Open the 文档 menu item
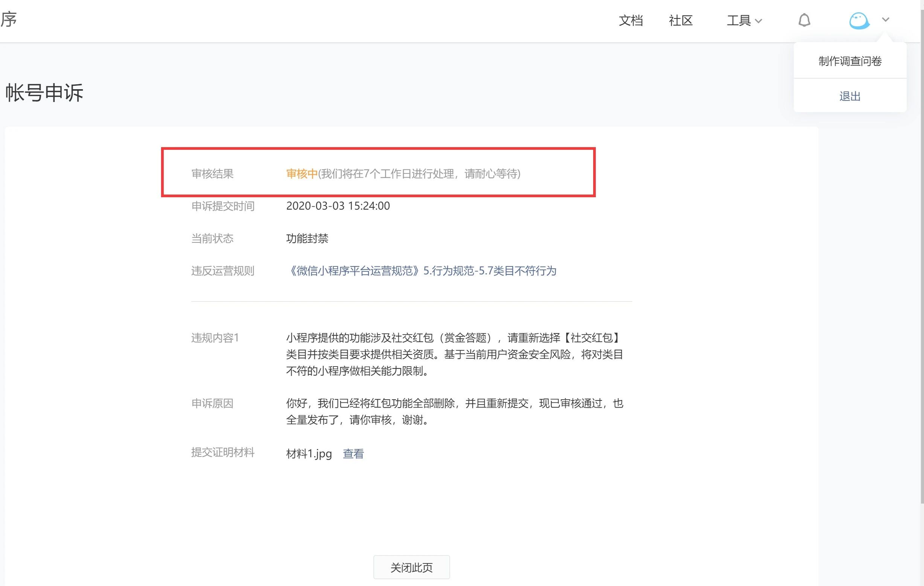This screenshot has height=586, width=924. pos(630,20)
